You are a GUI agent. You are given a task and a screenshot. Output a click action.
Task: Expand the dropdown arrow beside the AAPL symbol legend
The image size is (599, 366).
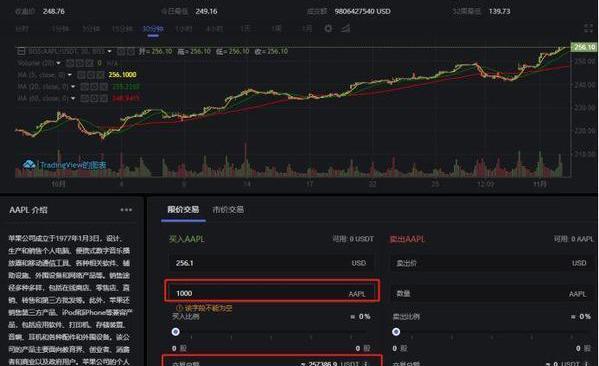[110, 51]
